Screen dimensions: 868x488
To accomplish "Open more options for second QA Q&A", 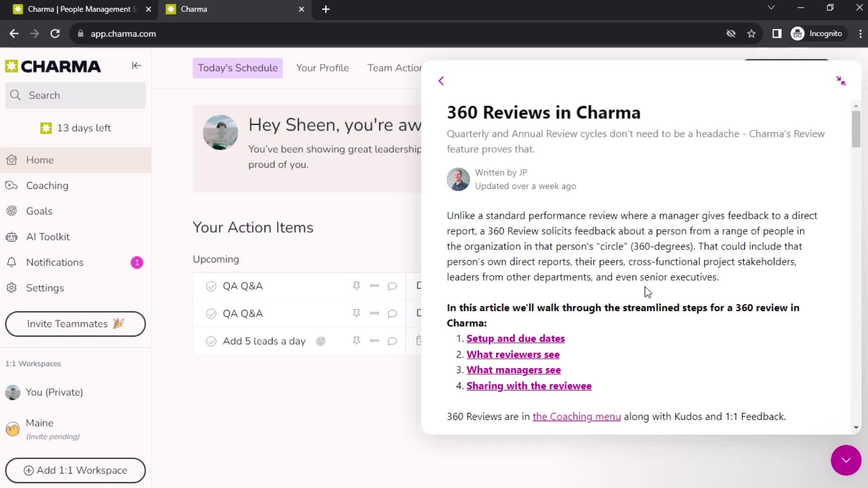I will coord(374,314).
